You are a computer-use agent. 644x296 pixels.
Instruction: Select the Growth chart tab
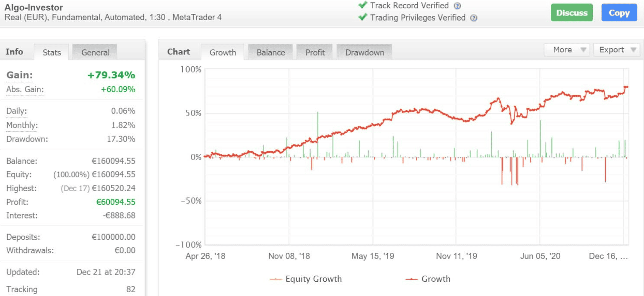[223, 52]
